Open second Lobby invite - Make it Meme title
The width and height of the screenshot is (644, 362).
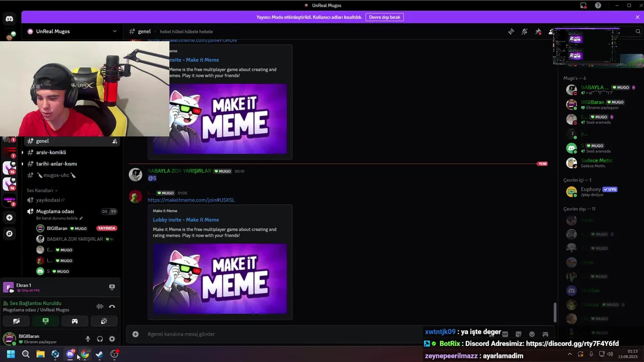point(186,220)
